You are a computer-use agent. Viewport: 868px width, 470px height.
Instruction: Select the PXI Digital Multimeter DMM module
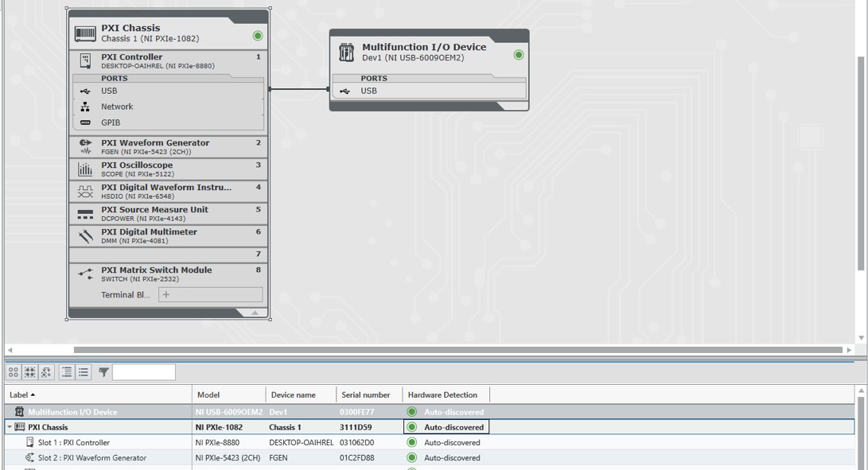click(x=169, y=236)
